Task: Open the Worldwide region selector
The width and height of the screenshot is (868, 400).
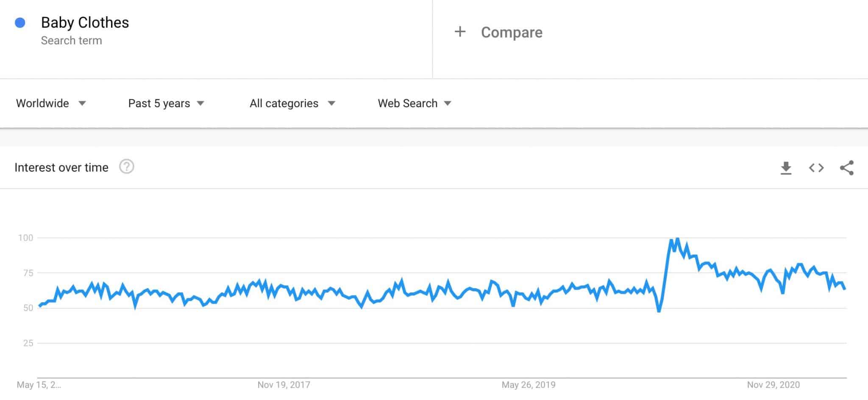Action: tap(43, 103)
